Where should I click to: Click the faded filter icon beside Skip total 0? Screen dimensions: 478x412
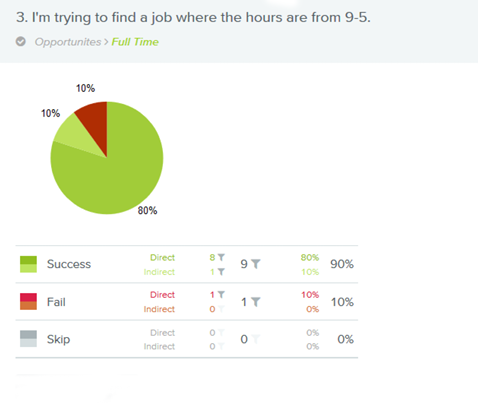tap(255, 339)
